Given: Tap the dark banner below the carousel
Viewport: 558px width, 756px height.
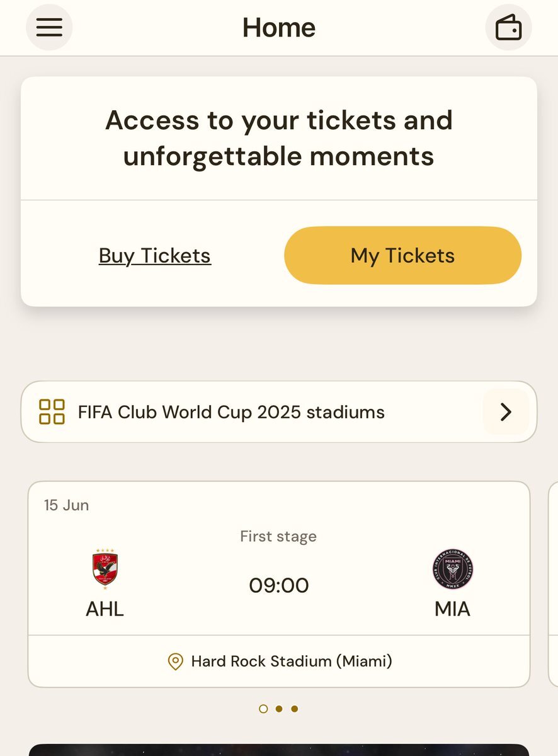Looking at the screenshot, I should [x=279, y=750].
